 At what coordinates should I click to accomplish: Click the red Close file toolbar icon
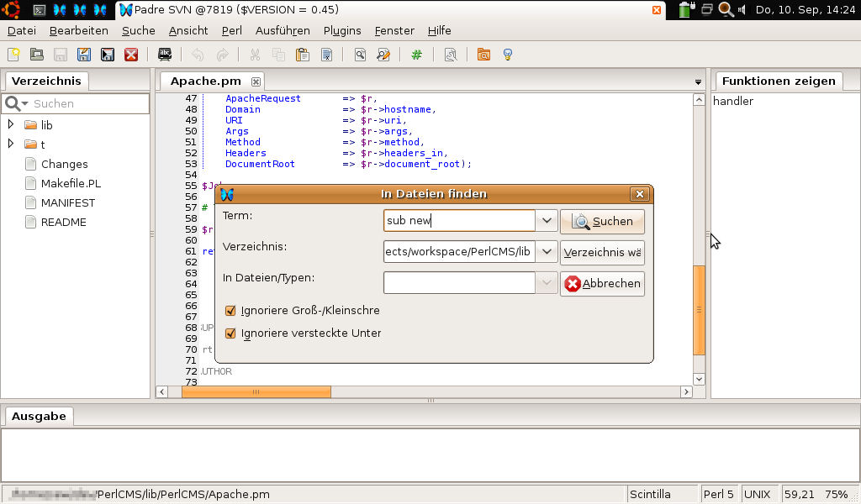coord(131,55)
